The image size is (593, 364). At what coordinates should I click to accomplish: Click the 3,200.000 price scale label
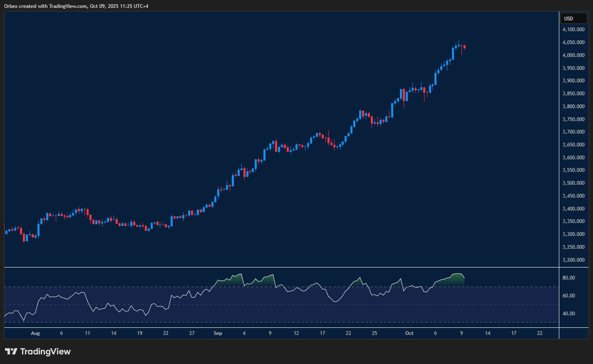[x=573, y=260]
